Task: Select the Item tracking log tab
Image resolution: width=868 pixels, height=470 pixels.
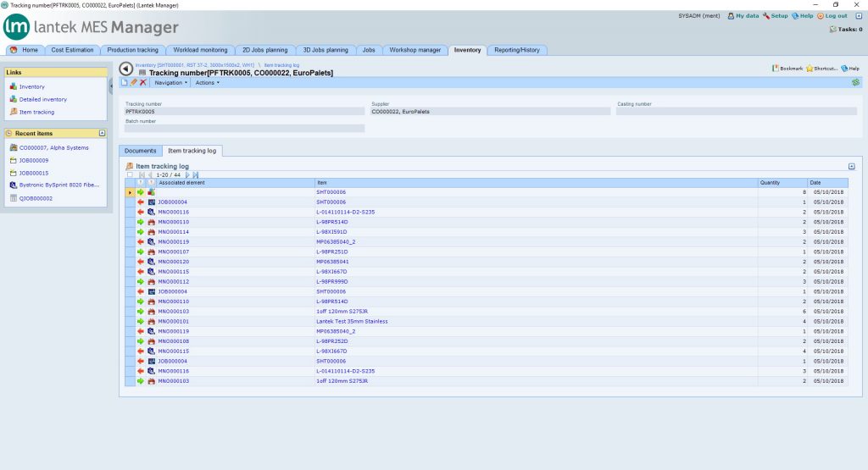Action: pos(192,151)
